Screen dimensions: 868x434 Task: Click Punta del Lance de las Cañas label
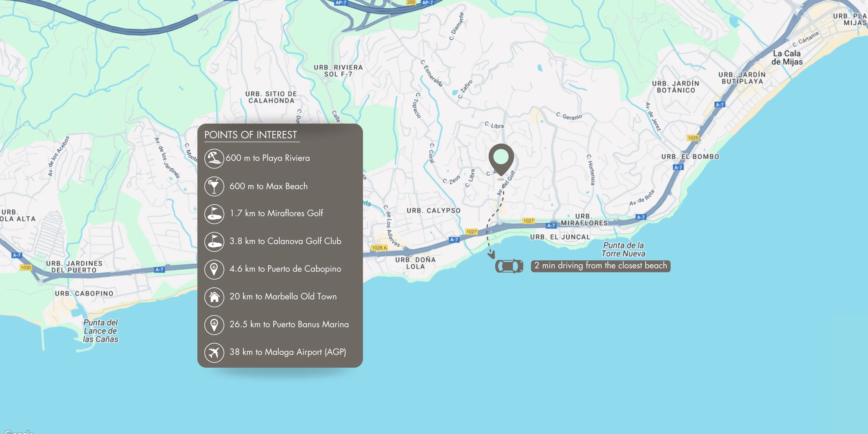[101, 331]
